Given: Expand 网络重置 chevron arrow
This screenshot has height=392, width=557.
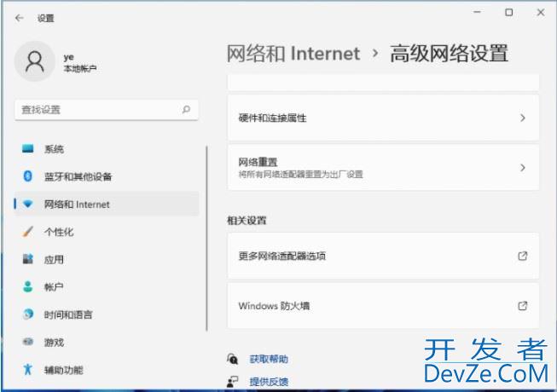Looking at the screenshot, I should [523, 167].
